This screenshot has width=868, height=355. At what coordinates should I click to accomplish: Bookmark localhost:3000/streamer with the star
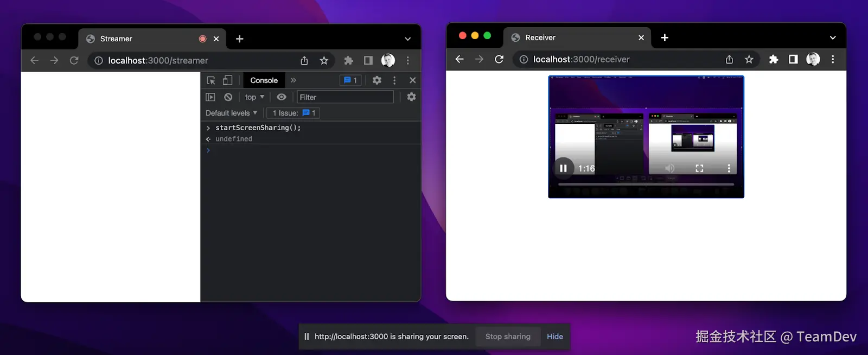point(324,60)
